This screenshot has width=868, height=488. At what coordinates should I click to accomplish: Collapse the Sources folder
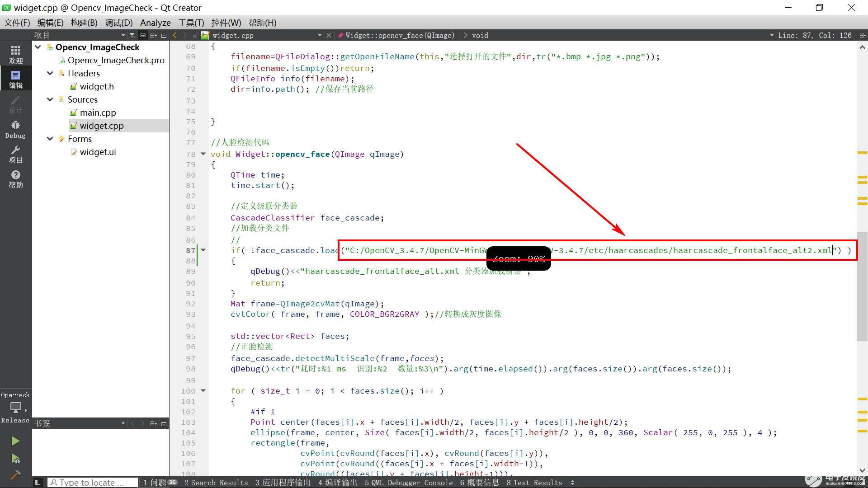click(x=50, y=99)
